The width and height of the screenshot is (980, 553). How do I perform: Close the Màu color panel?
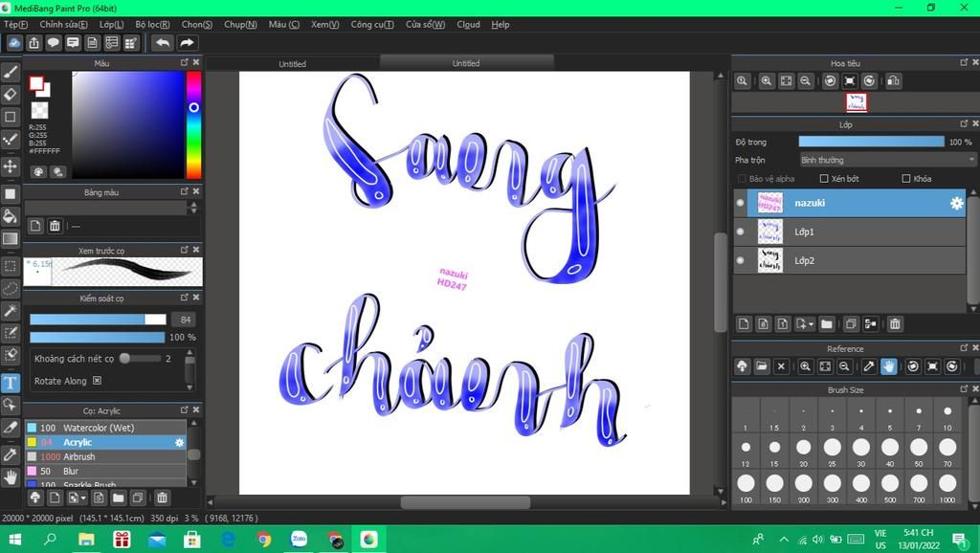[196, 62]
